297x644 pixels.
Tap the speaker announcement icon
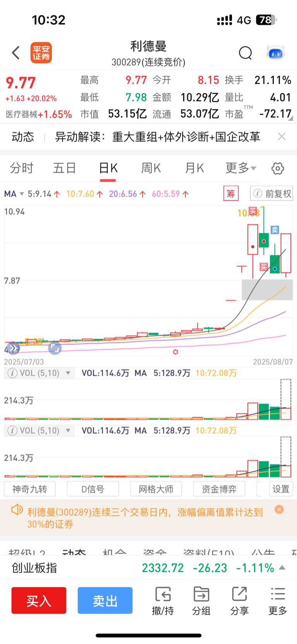(x=17, y=510)
